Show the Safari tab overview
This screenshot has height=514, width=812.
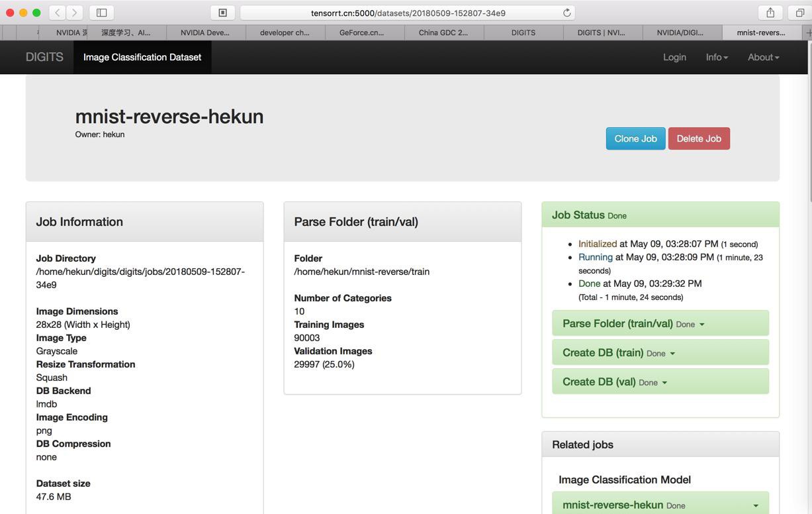799,13
